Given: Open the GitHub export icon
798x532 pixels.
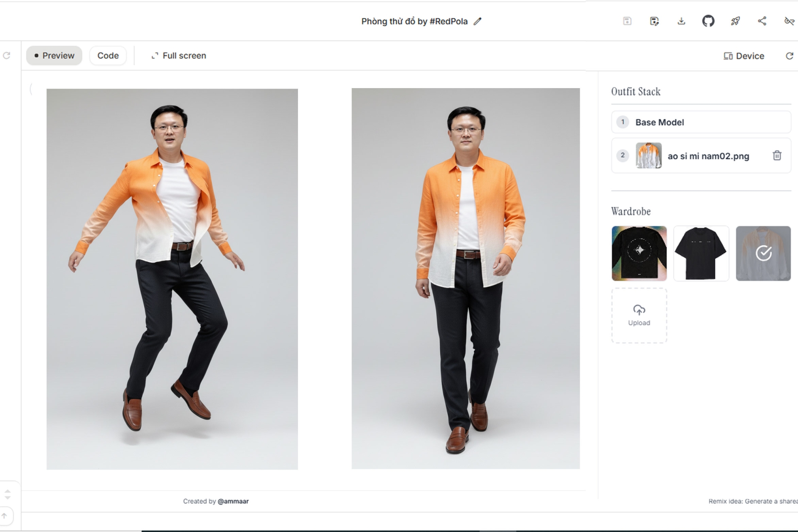Looking at the screenshot, I should click(x=708, y=21).
